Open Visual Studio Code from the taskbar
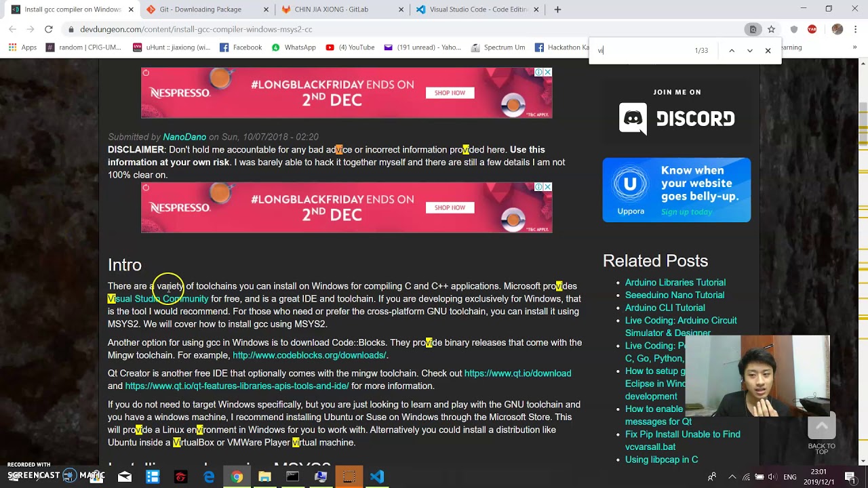Viewport: 868px width, 488px height. (376, 477)
